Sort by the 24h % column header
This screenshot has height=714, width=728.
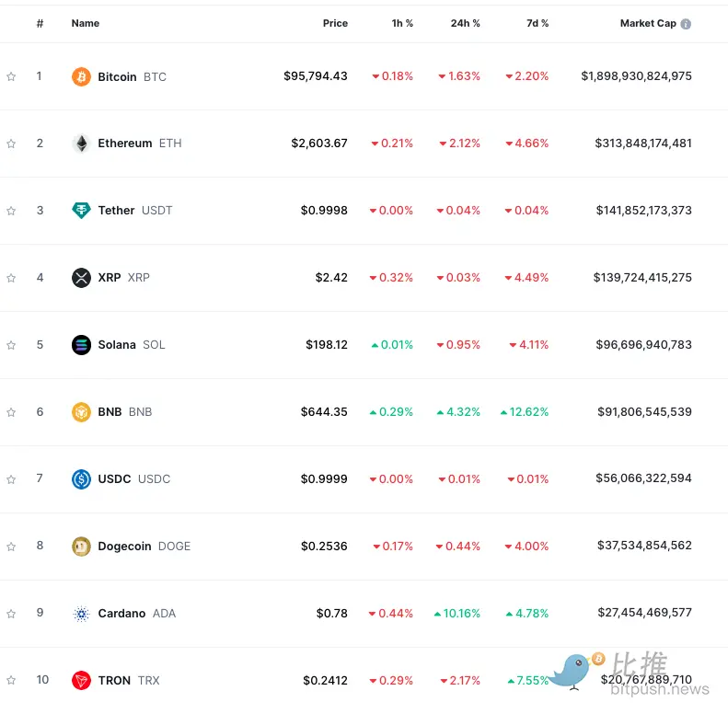465,24
